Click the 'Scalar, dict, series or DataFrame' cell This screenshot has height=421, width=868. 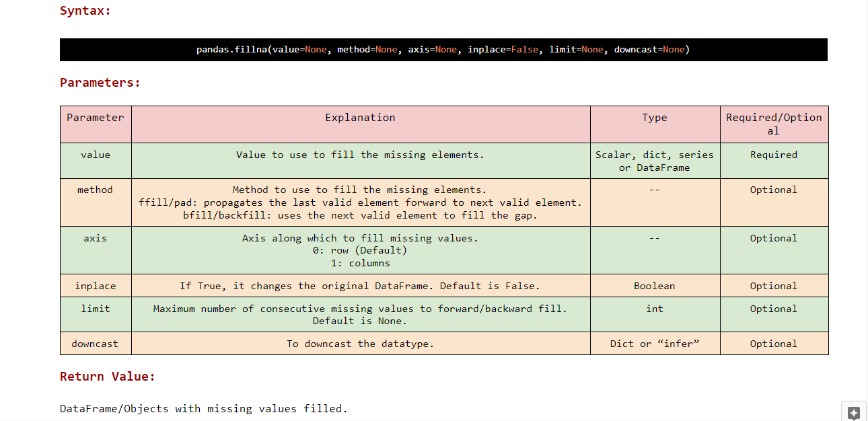(655, 161)
